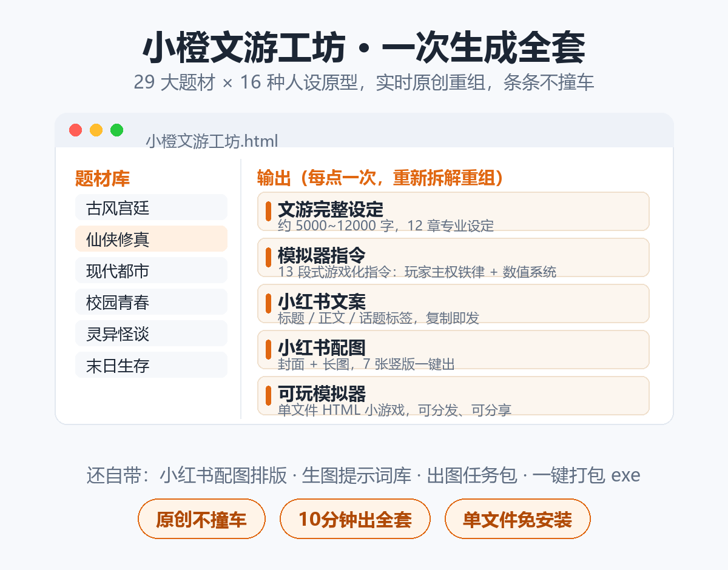Choose 现代都市 from the theme library

click(151, 270)
